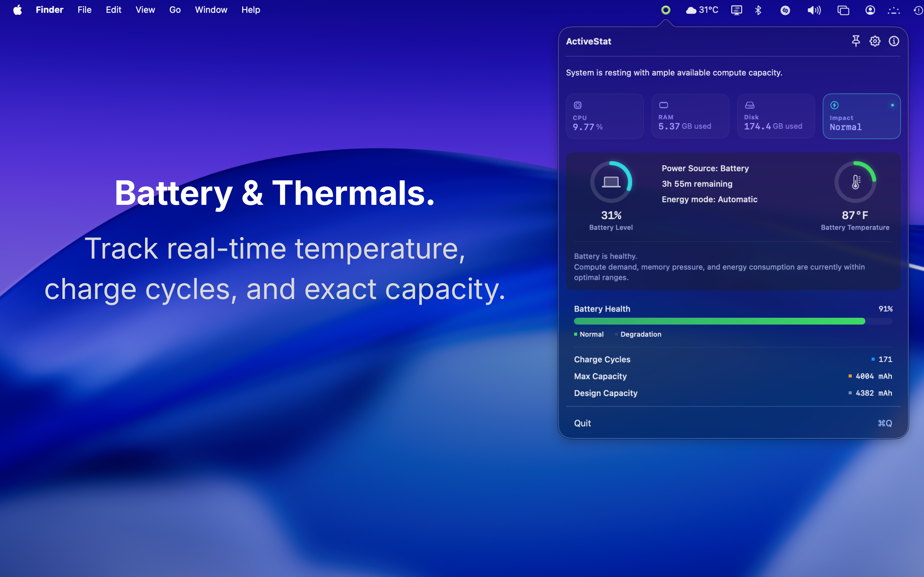Screen dimensions: 924x577
Task: Open the Bluetooth dropdown in the menu bar
Action: (x=758, y=10)
